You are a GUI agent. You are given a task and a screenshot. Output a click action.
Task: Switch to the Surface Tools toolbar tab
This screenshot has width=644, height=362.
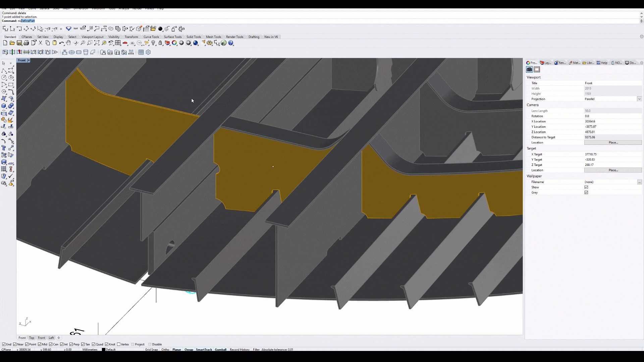click(x=172, y=37)
